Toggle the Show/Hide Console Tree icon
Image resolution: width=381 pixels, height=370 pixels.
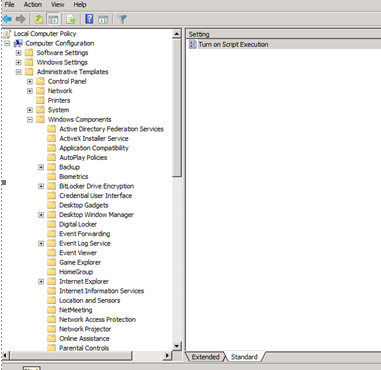(x=53, y=19)
